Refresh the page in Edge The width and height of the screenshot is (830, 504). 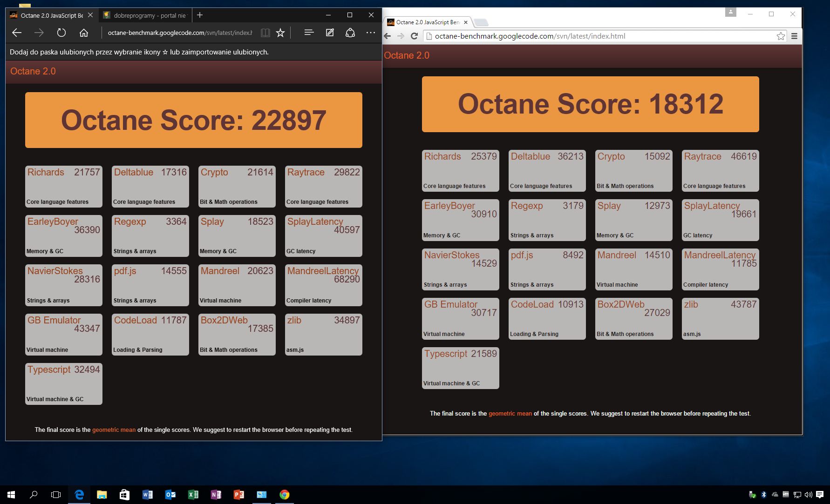point(61,33)
